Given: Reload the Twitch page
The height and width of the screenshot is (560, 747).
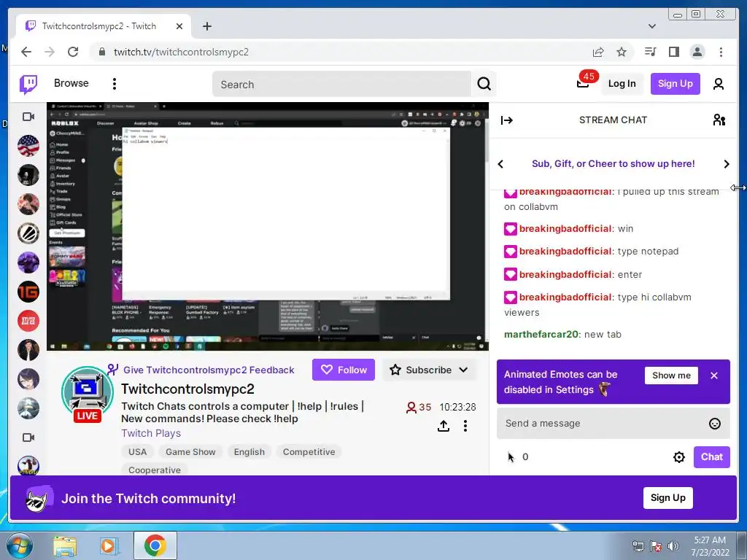Looking at the screenshot, I should tap(73, 52).
